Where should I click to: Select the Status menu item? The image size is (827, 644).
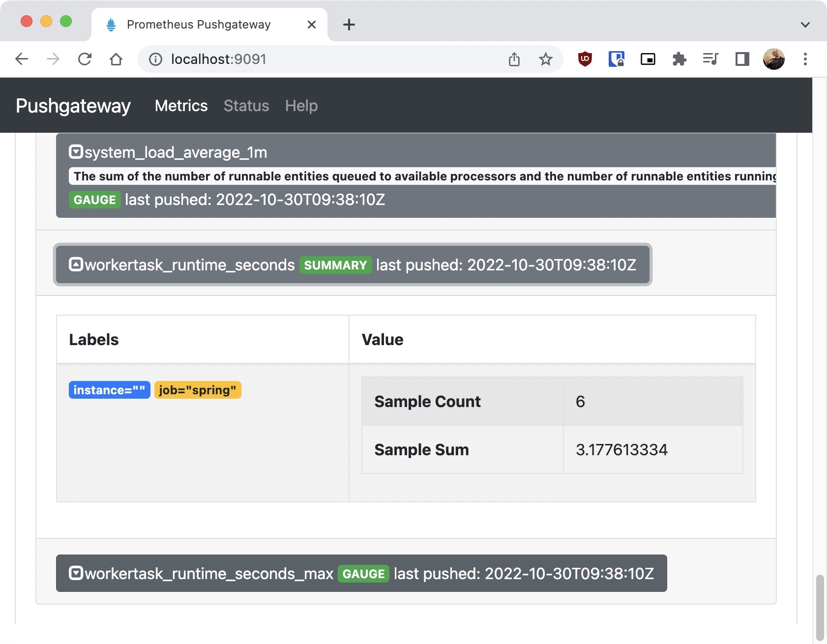246,106
